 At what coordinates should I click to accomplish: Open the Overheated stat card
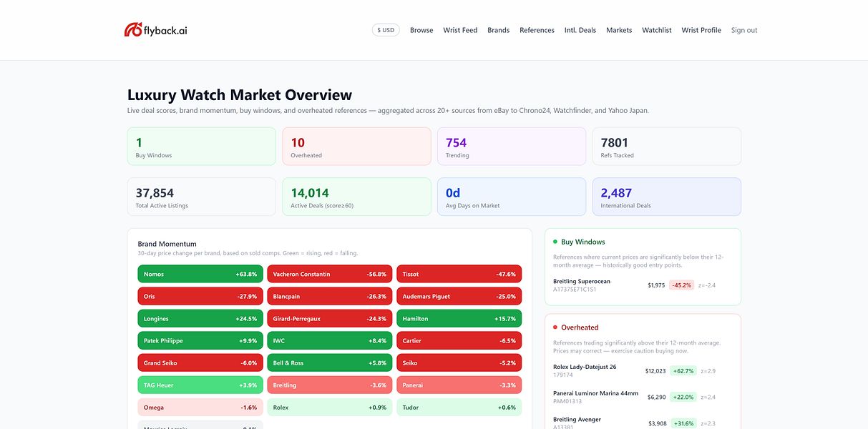click(x=356, y=146)
